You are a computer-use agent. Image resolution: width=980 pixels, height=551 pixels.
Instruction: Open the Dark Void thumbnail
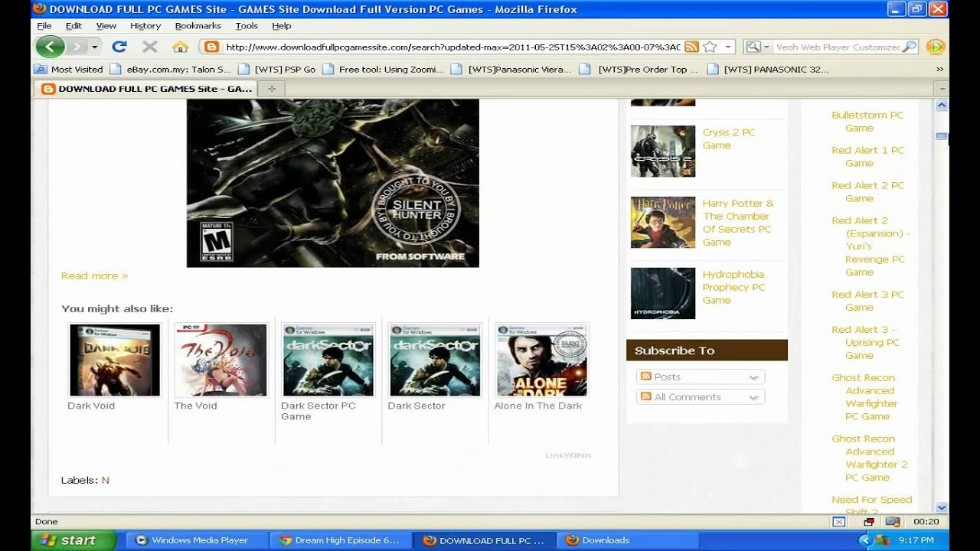point(114,360)
